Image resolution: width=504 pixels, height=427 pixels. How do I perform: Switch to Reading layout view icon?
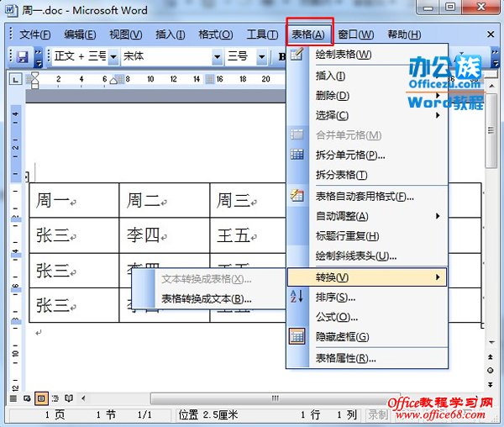pyautogui.click(x=69, y=398)
